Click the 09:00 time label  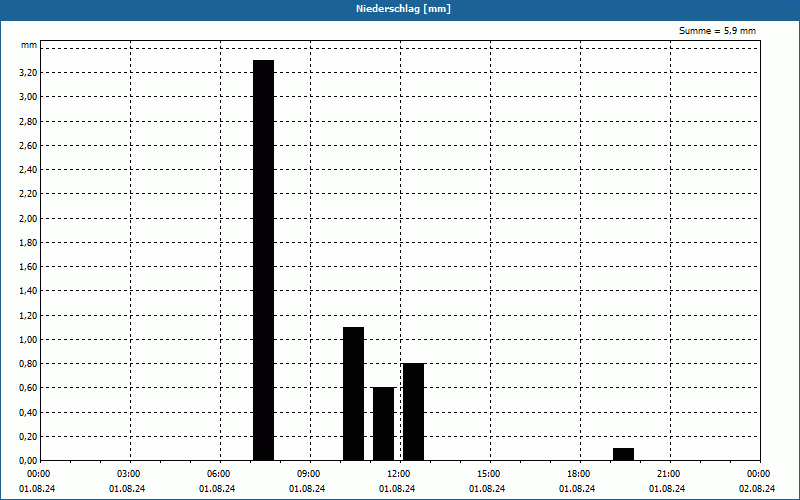tap(308, 474)
